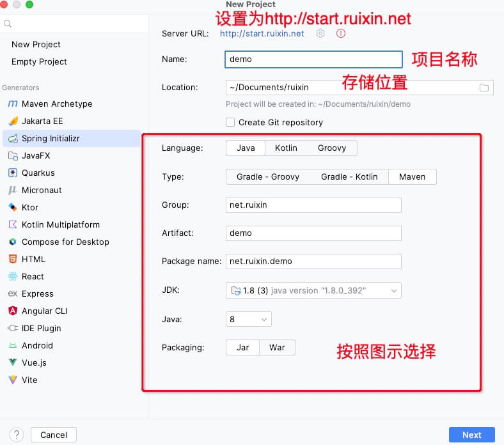This screenshot has width=504, height=445.
Task: Click the Express 'ex' icon
Action: pos(13,293)
